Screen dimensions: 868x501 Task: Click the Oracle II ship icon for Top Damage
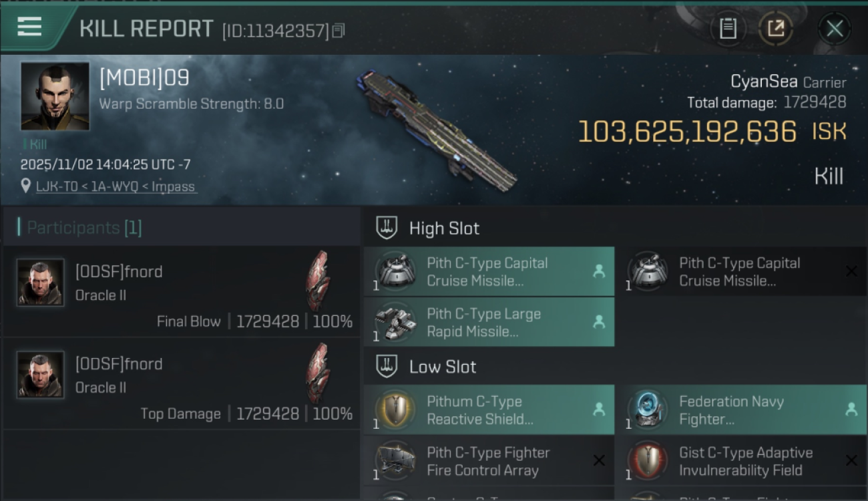coord(319,373)
